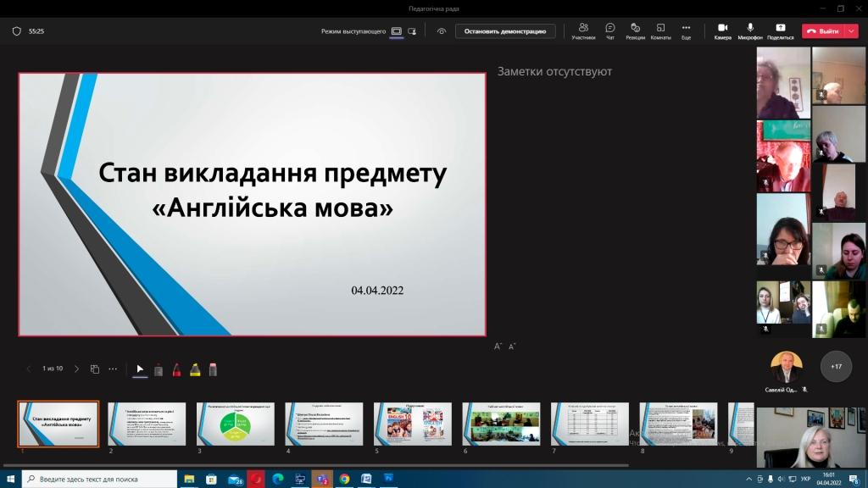The height and width of the screenshot is (488, 868).
Task: Go to the next slide arrow
Action: click(76, 369)
